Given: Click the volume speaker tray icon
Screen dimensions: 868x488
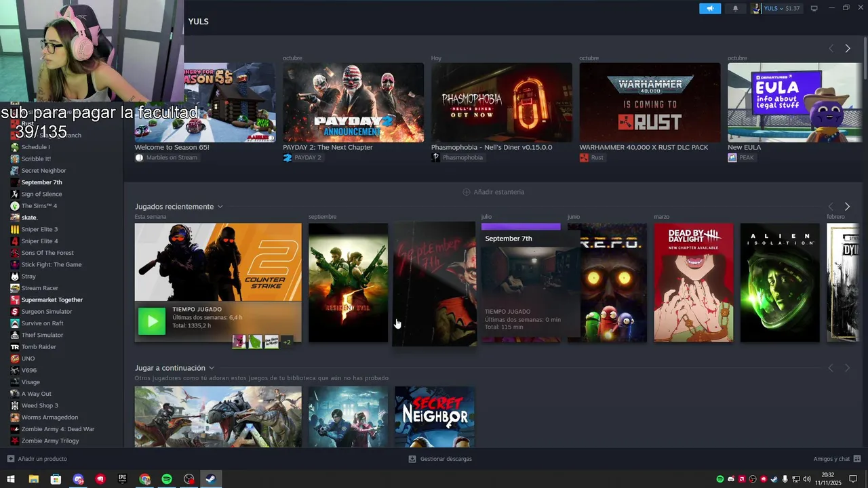Looking at the screenshot, I should click(x=807, y=479).
